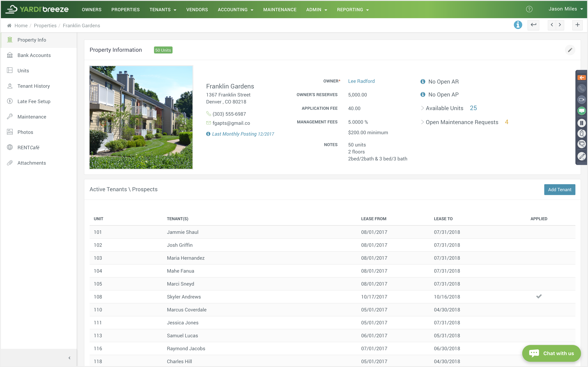Expand the Available Units section
The width and height of the screenshot is (588, 367).
click(x=422, y=108)
